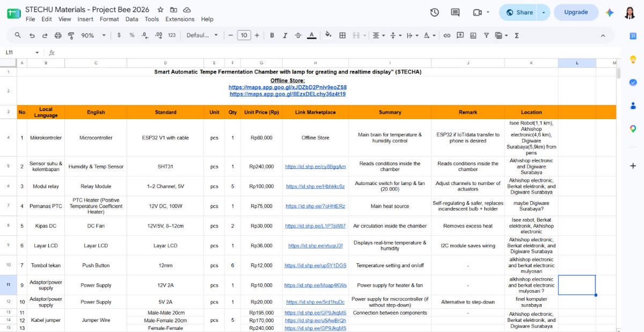Image resolution: width=644 pixels, height=332 pixels.
Task: Open the Format menu
Action: click(109, 19)
